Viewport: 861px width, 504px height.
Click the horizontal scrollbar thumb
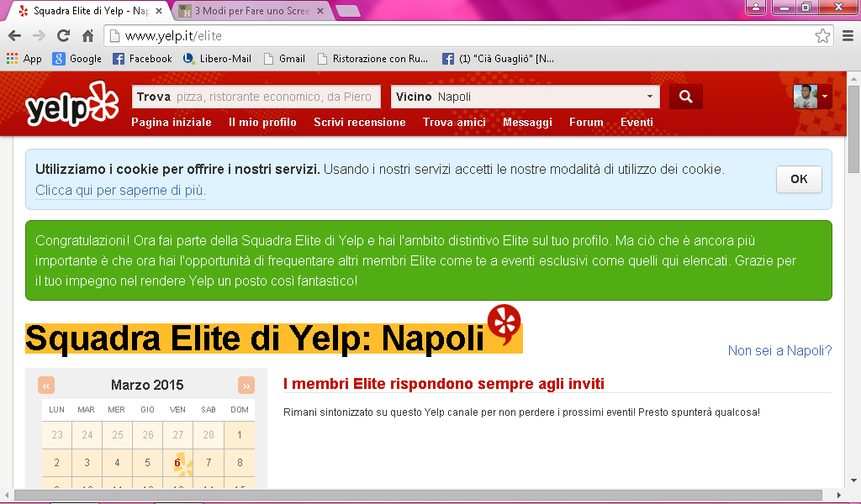click(419, 495)
